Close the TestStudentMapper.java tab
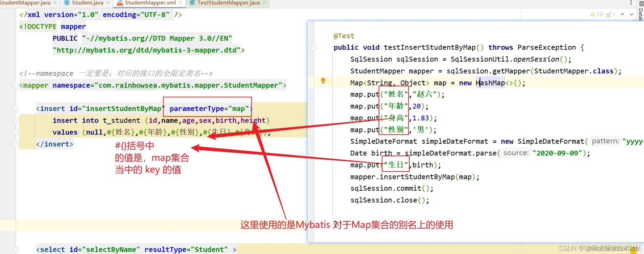The image size is (644, 254). click(264, 3)
